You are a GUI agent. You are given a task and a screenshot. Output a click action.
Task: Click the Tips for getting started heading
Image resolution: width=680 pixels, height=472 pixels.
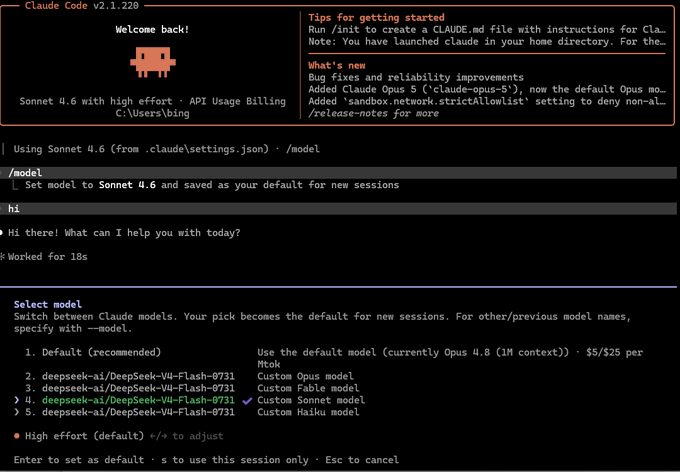click(x=376, y=18)
